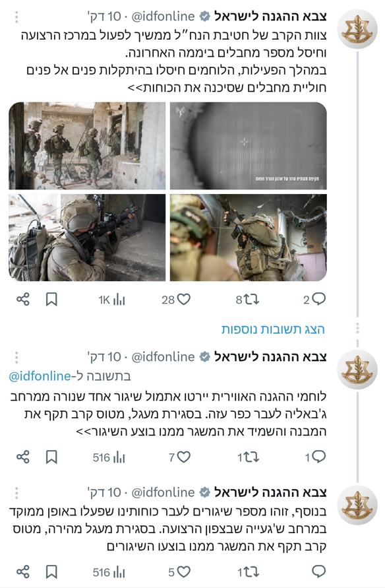The image size is (385, 588).
Task: Open more options menu on second tweet
Action: (16, 357)
